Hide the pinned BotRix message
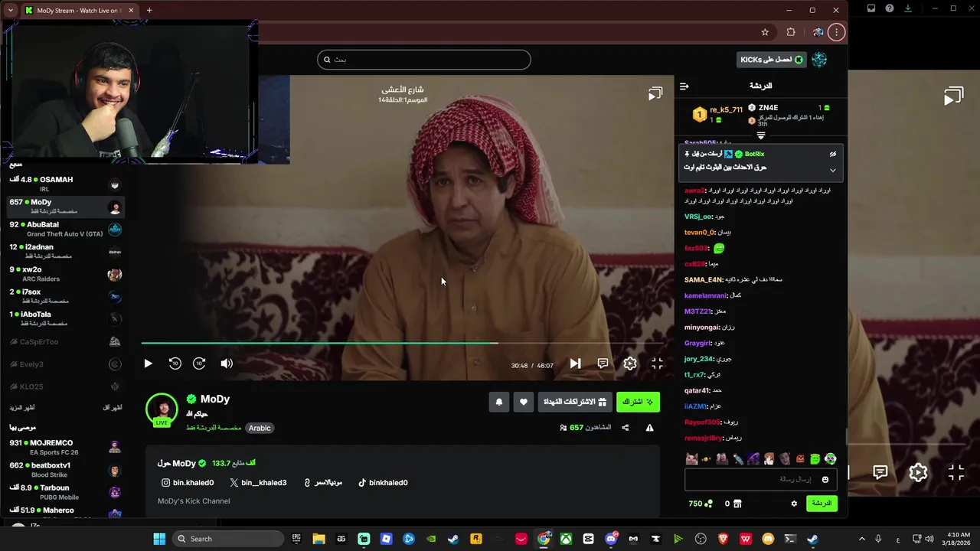 point(833,154)
